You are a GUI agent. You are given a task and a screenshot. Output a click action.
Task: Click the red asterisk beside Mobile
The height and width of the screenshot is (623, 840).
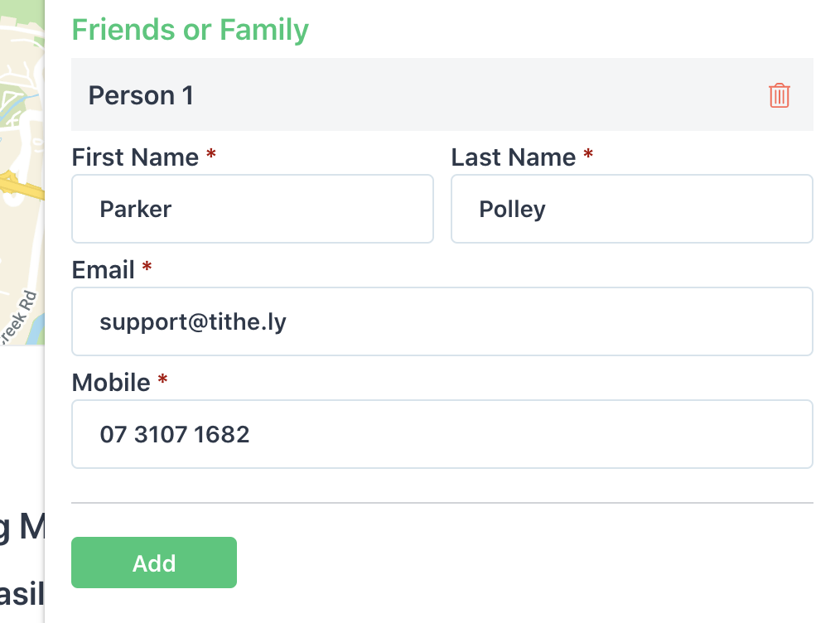pos(163,379)
